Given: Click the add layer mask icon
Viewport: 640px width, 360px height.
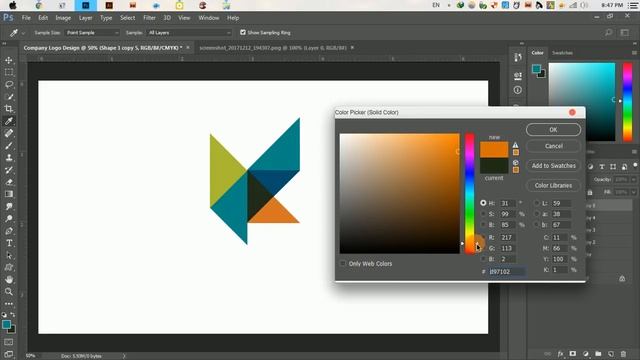Looking at the screenshot, I should click(573, 354).
